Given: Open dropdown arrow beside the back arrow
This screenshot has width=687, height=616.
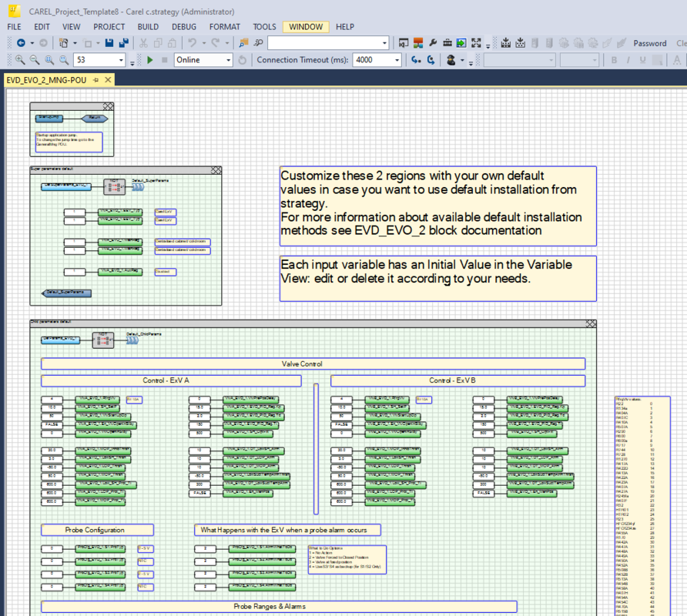Looking at the screenshot, I should pos(32,43).
